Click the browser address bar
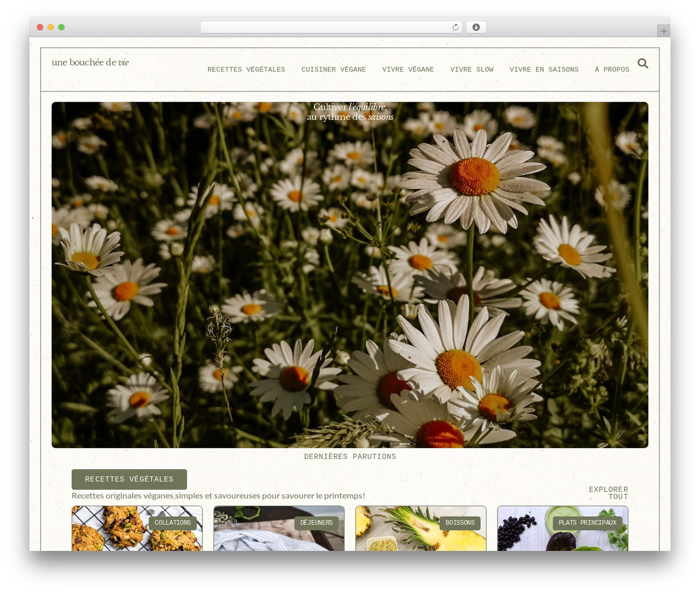 (x=331, y=27)
